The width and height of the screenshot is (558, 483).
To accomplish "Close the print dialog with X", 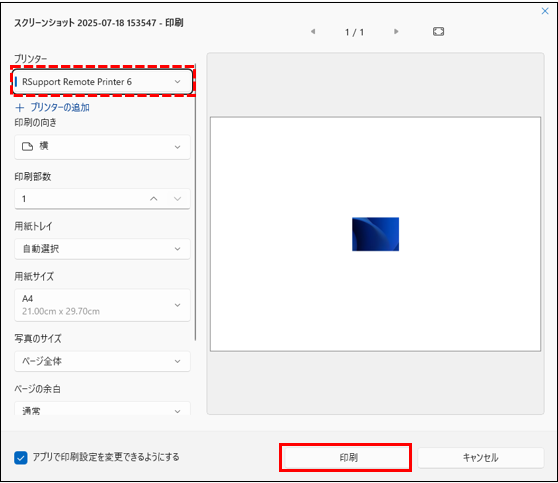I will tap(545, 11).
